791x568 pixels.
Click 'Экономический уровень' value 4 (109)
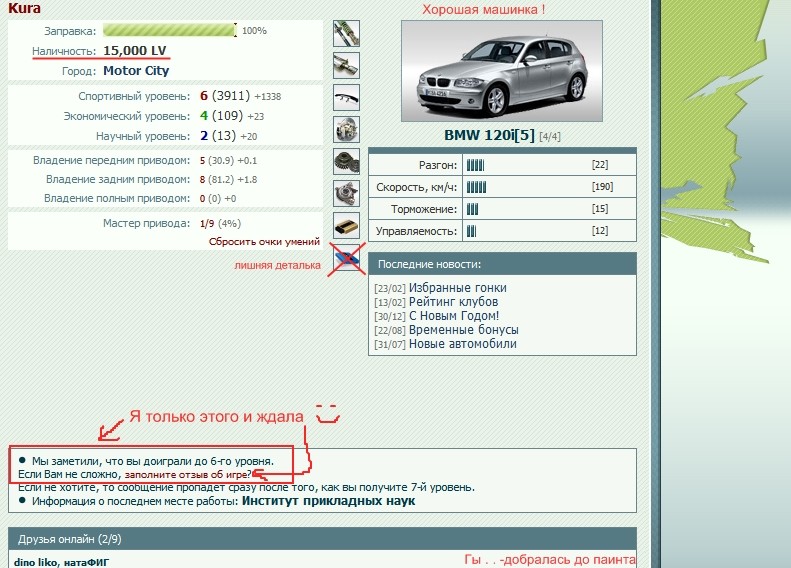click(x=221, y=116)
